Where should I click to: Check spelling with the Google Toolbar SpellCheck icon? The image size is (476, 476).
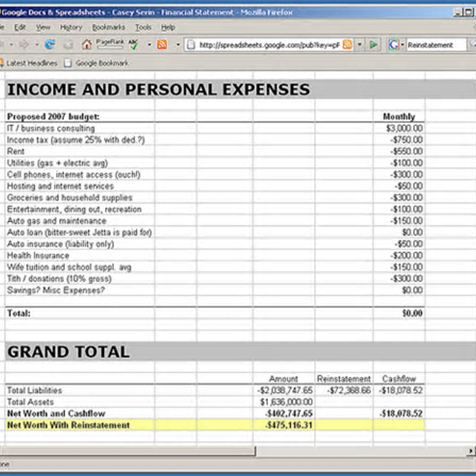(x=133, y=45)
